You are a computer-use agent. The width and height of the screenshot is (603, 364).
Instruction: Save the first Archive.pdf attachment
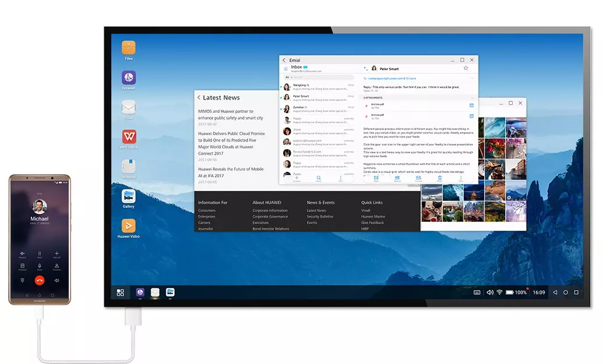471,105
